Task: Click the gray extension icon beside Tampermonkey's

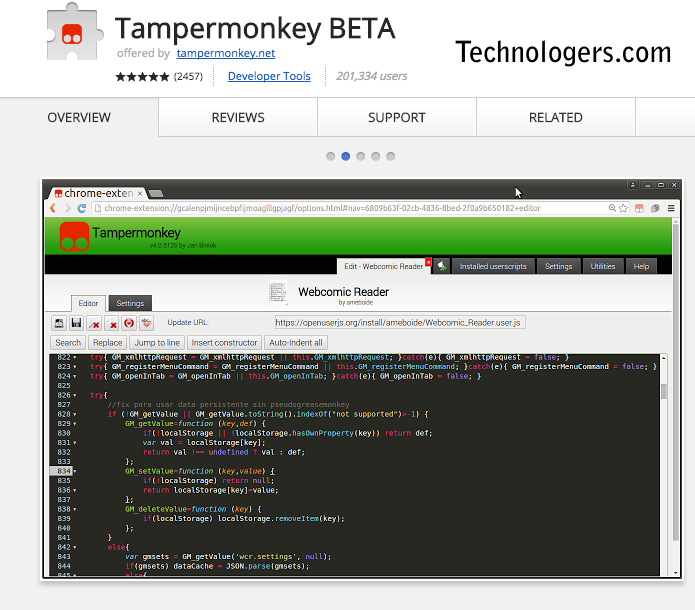Action: click(x=655, y=208)
